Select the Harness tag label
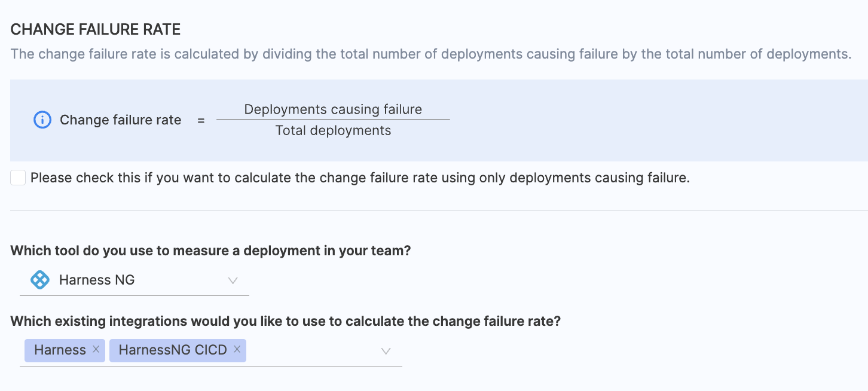Viewport: 868px width, 391px height. [60, 350]
